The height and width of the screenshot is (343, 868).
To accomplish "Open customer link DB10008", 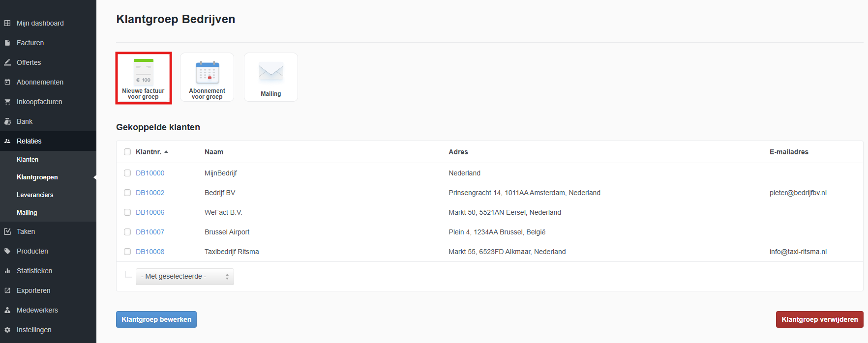I will [150, 252].
